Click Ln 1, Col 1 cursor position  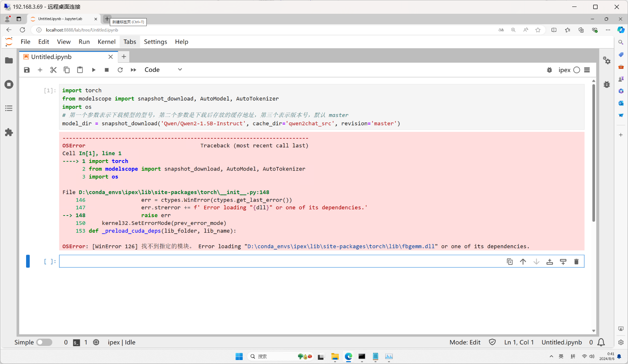(x=519, y=342)
